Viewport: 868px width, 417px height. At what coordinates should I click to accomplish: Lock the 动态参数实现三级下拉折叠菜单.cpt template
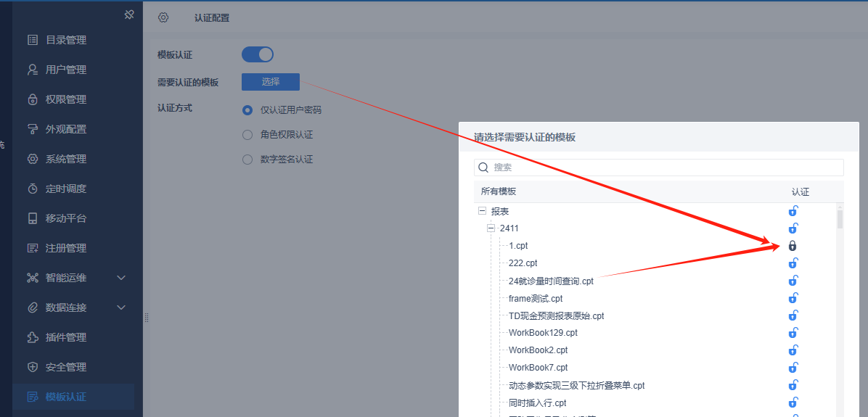793,385
